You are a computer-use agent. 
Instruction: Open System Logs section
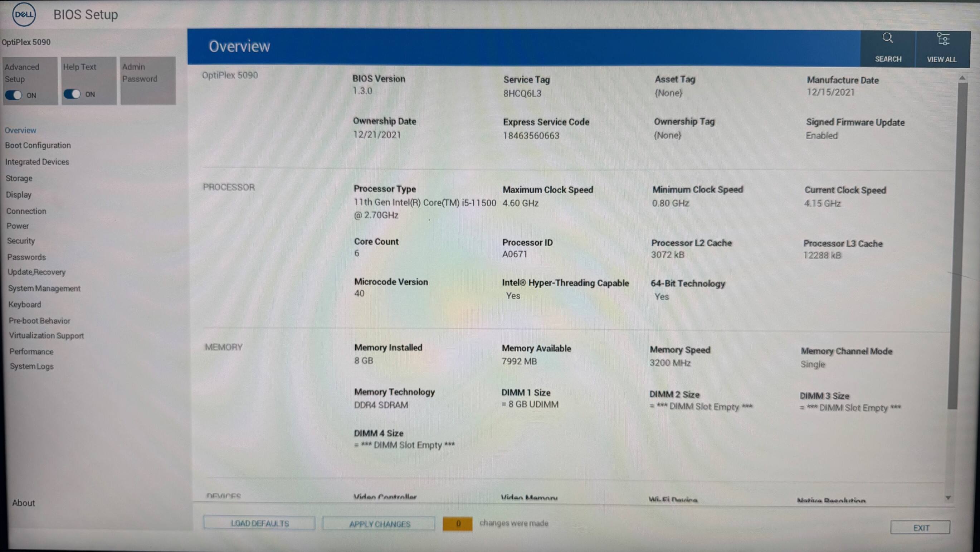pos(31,366)
